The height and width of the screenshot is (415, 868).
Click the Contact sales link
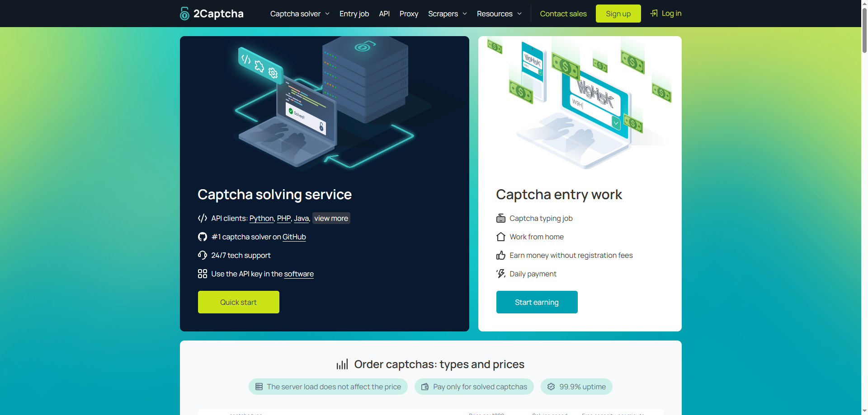point(563,14)
